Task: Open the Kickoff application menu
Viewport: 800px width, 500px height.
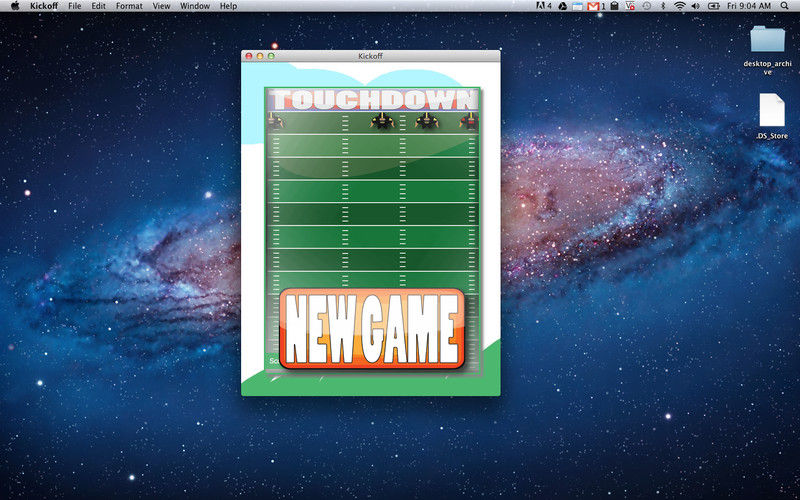Action: tap(44, 6)
